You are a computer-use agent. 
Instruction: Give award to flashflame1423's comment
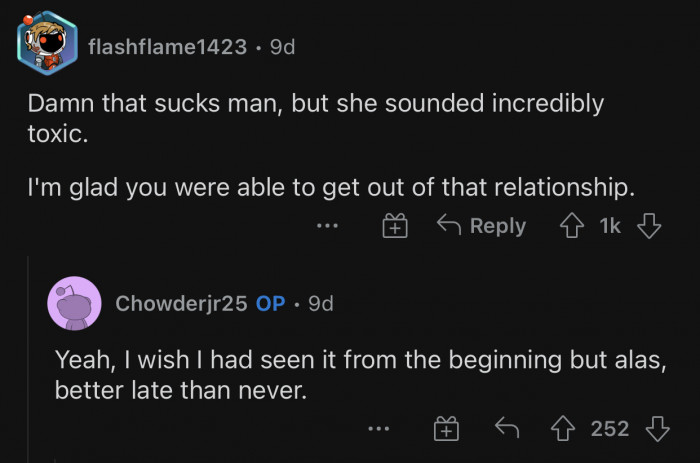click(x=396, y=227)
